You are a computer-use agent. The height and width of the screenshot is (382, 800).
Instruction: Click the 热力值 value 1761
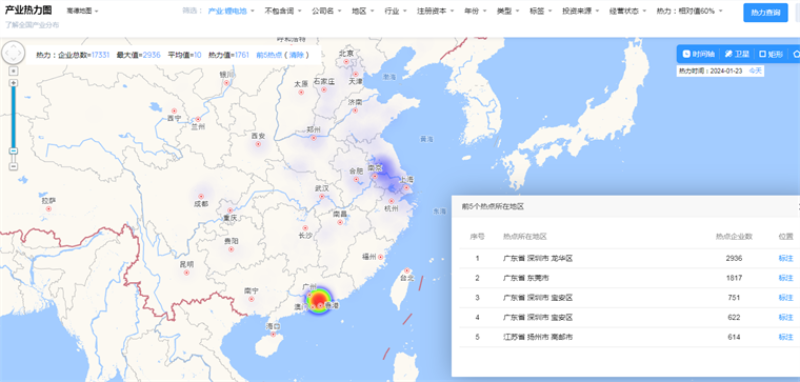click(x=241, y=55)
